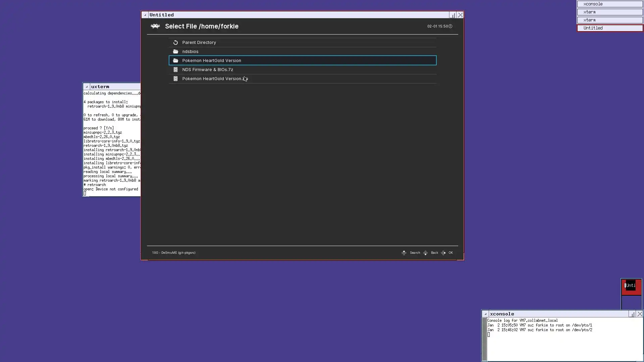Click the Untitled thumbnail in the pager
The image size is (644, 362).
click(x=631, y=287)
